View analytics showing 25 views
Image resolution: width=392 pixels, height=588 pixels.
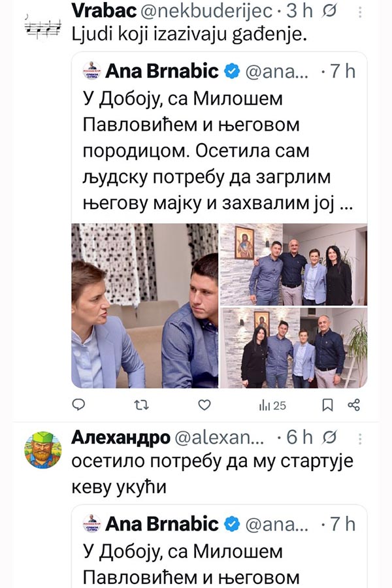click(272, 405)
